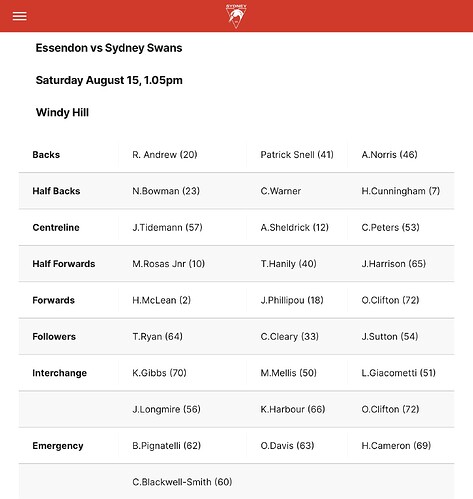The height and width of the screenshot is (499, 473).
Task: Select C.Blackwell-Smith (60) entry
Action: click(182, 482)
